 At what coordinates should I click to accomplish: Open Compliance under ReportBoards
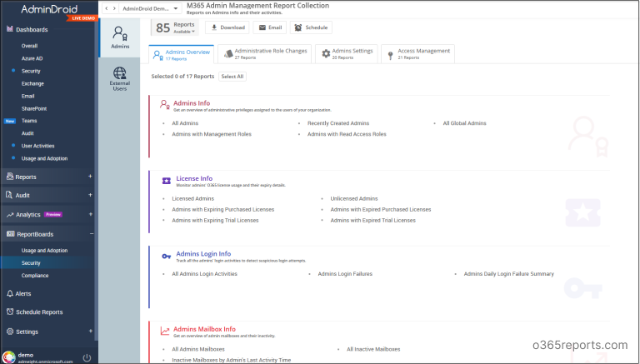[x=35, y=276]
